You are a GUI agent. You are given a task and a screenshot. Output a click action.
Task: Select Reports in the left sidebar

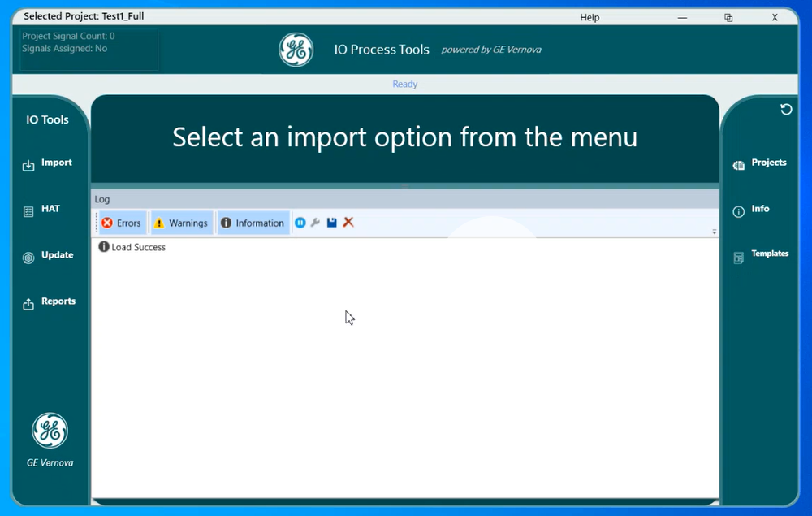pos(50,302)
